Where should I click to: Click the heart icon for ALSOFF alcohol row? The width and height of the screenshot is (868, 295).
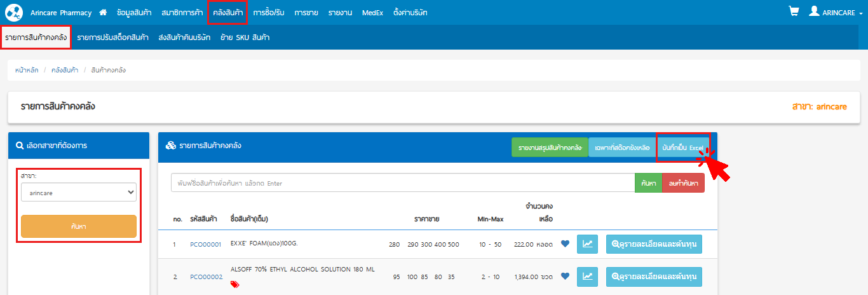(565, 277)
